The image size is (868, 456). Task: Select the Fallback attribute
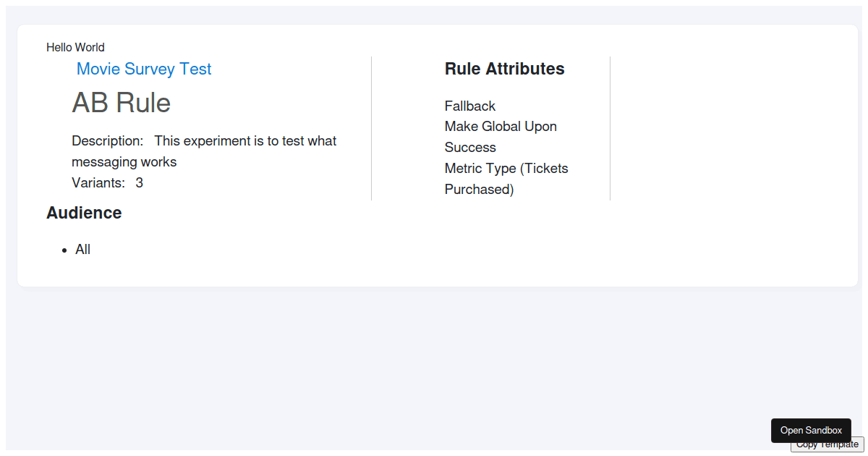tap(470, 106)
